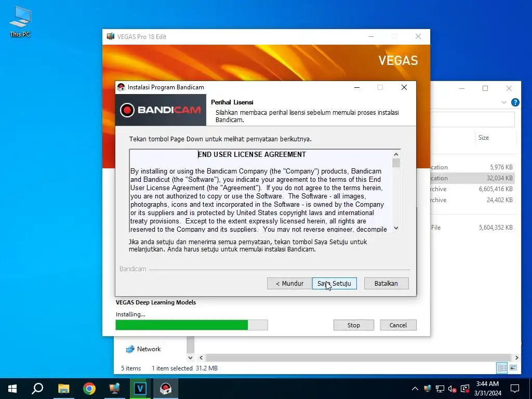Image resolution: width=532 pixels, height=399 pixels.
Task: Click the VEGAS installation progress bar
Action: click(192, 325)
